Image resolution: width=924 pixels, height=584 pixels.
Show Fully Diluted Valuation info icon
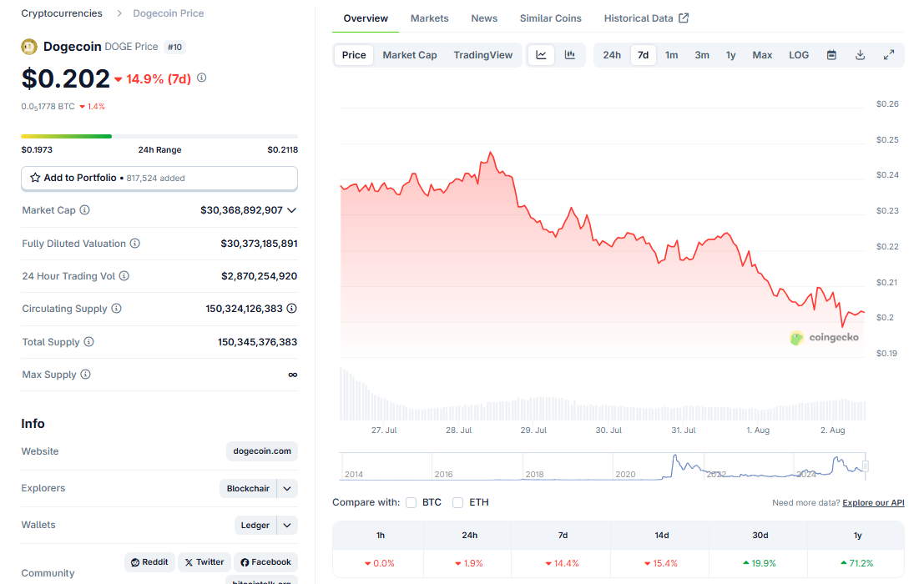click(135, 243)
